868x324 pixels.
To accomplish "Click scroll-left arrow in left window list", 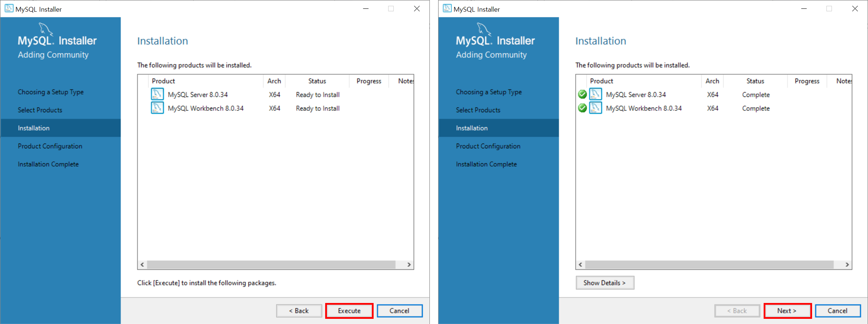I will coord(142,265).
